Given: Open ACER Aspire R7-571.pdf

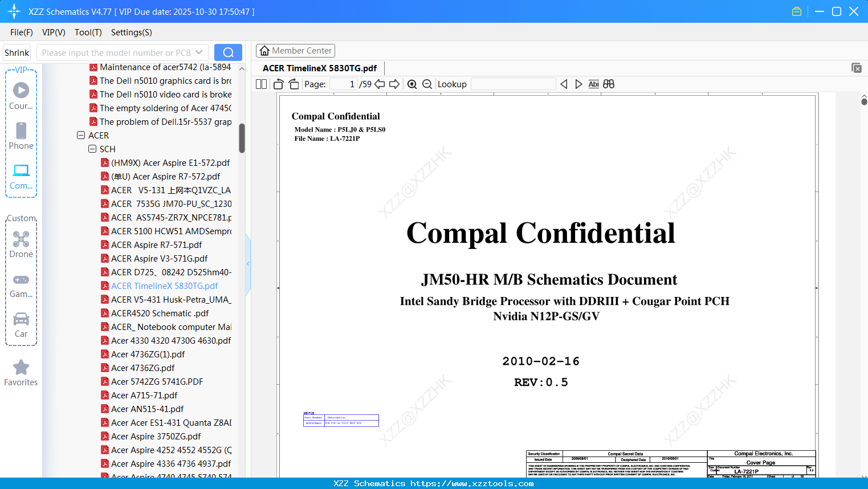Looking at the screenshot, I should pos(156,245).
